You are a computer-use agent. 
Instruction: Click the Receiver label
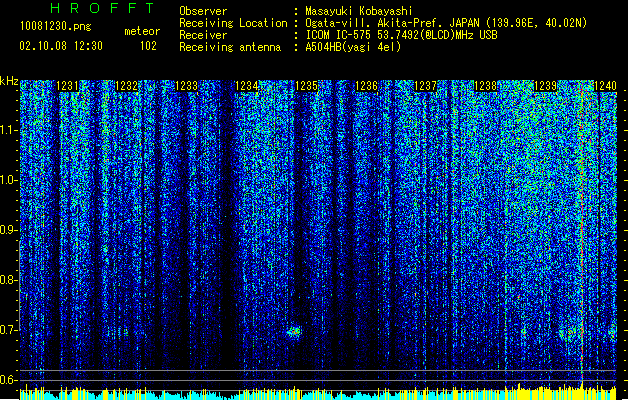[203, 35]
